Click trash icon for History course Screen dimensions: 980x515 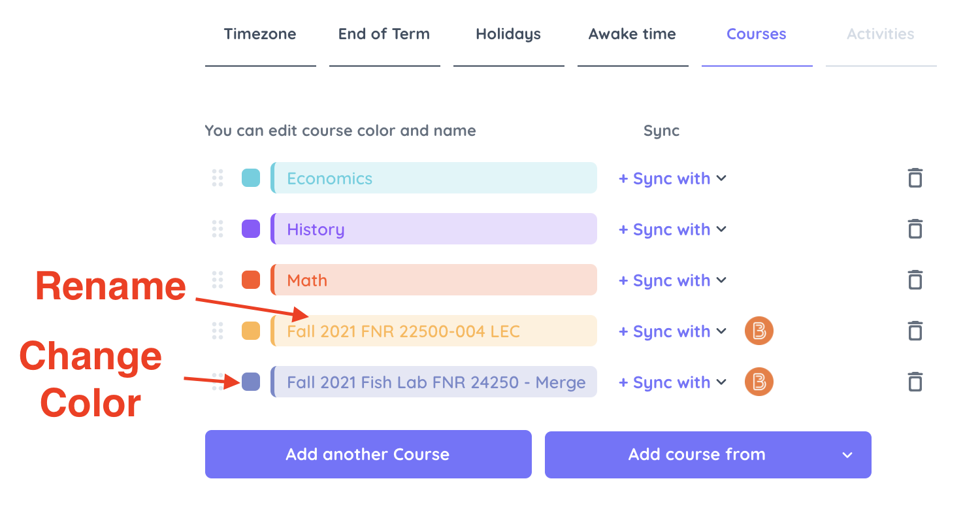915,229
